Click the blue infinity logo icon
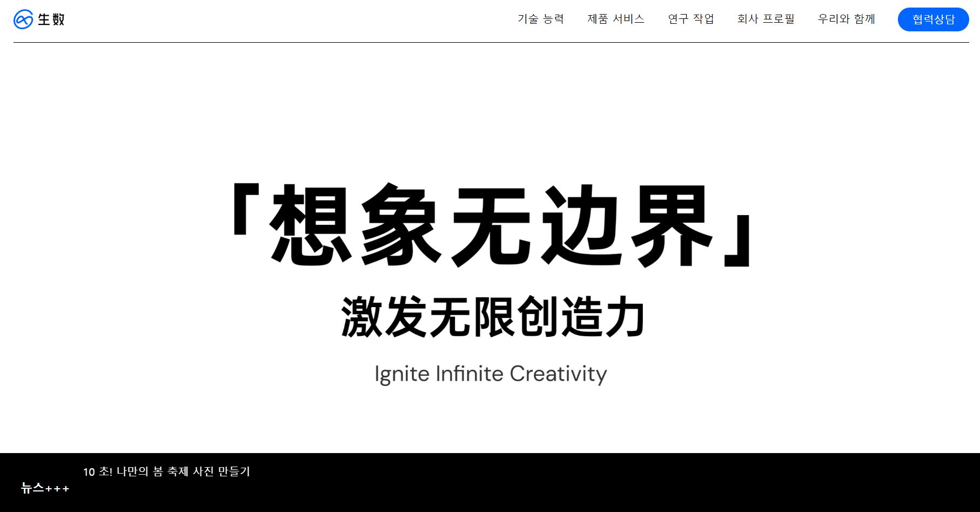 [23, 19]
